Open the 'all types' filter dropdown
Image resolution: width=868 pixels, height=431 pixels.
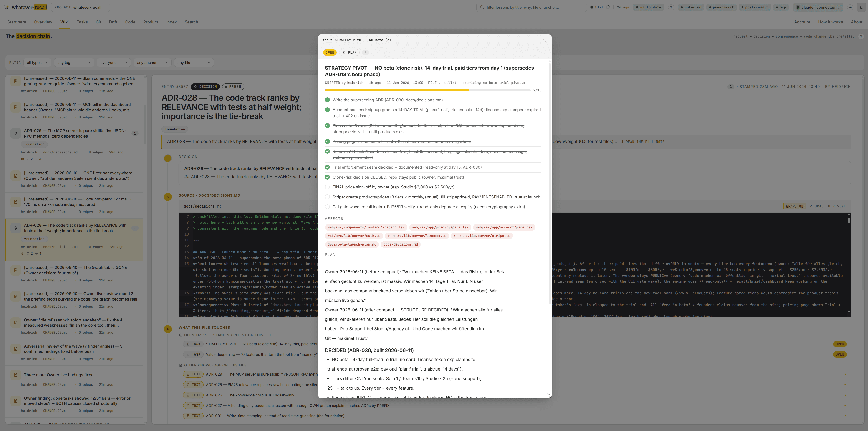[37, 62]
